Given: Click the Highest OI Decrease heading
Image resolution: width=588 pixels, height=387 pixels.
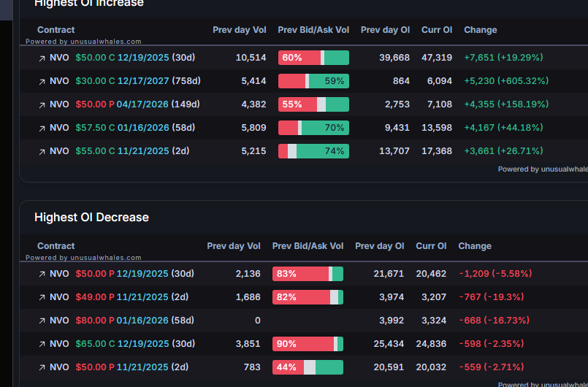Looking at the screenshot, I should point(91,217).
